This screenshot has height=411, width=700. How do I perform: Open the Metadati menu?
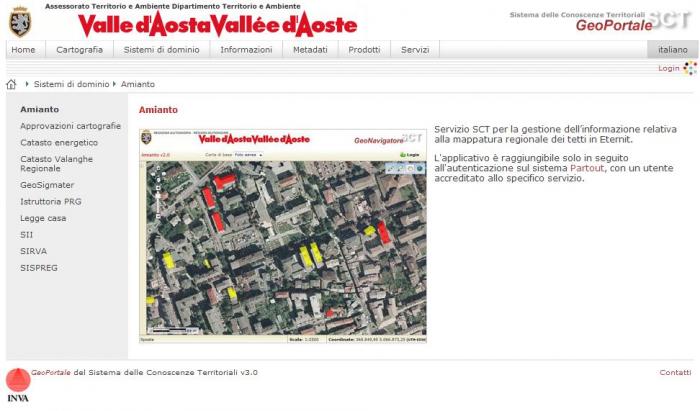(310, 50)
